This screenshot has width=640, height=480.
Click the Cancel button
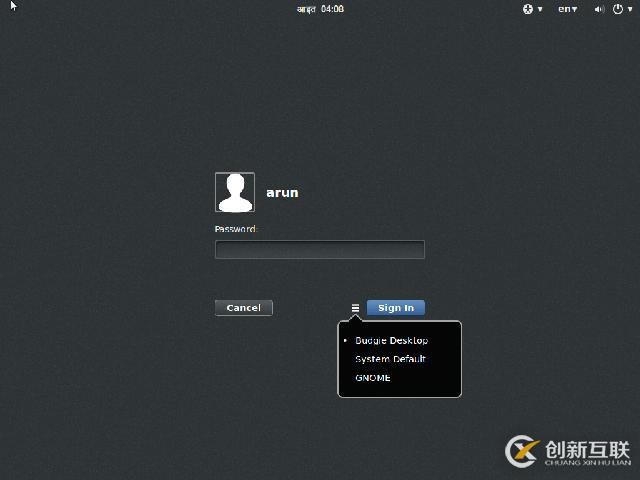pyautogui.click(x=244, y=308)
